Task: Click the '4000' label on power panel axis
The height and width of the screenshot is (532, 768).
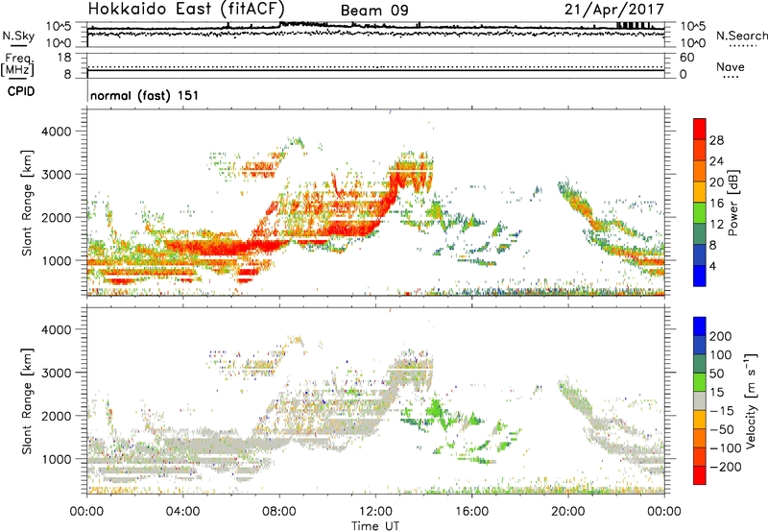Action: point(56,132)
